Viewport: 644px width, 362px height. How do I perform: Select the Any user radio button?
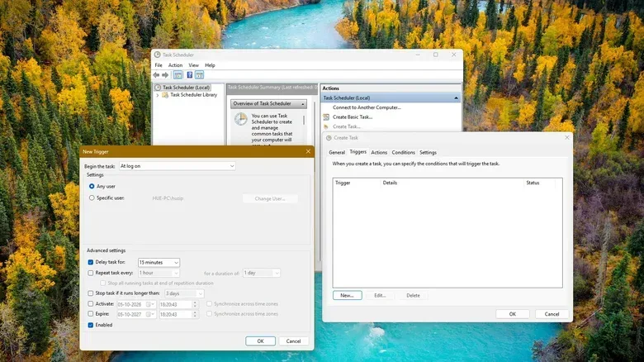point(92,186)
